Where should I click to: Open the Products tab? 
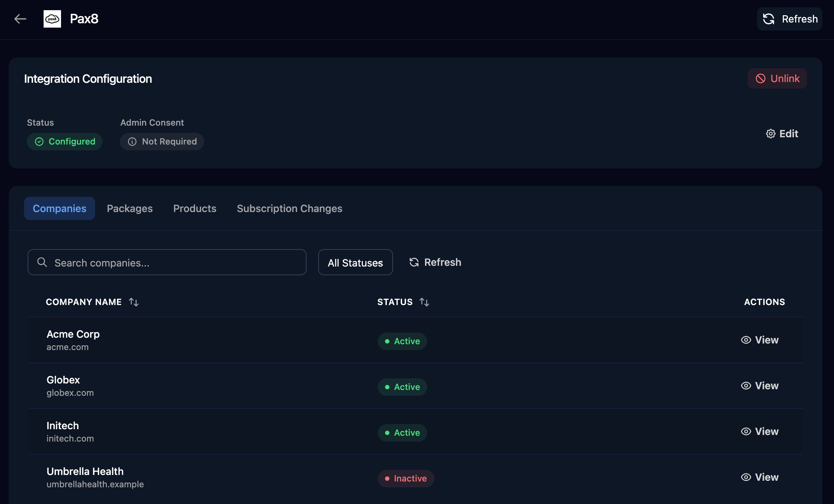coord(195,208)
